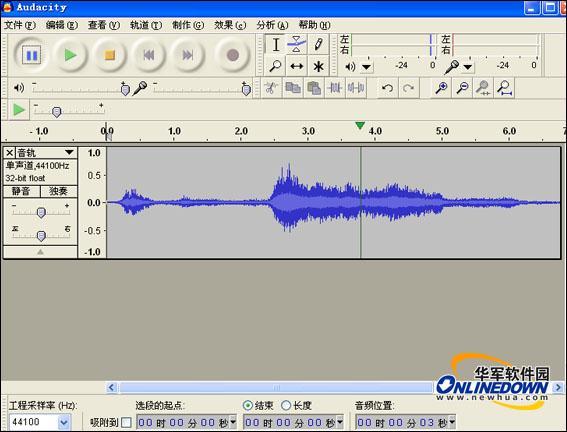567x432 pixels.
Task: Open the 帮助(H) menu
Action: [x=314, y=25]
